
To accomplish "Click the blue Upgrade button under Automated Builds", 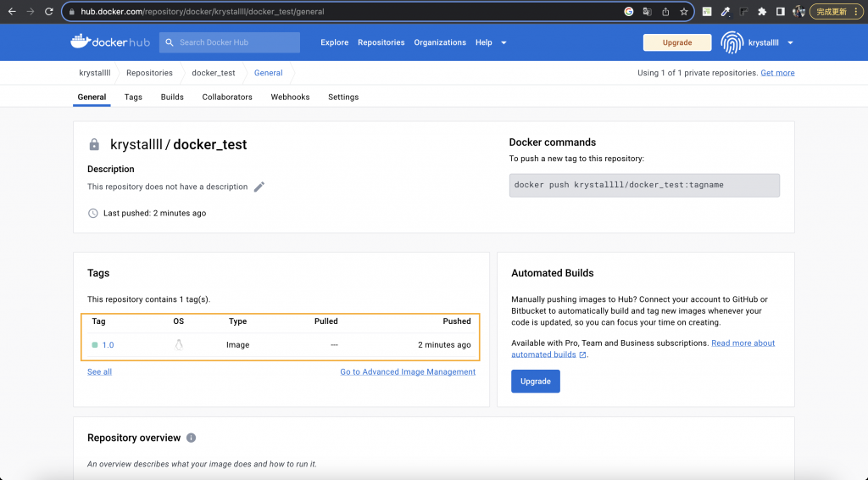I will 536,382.
